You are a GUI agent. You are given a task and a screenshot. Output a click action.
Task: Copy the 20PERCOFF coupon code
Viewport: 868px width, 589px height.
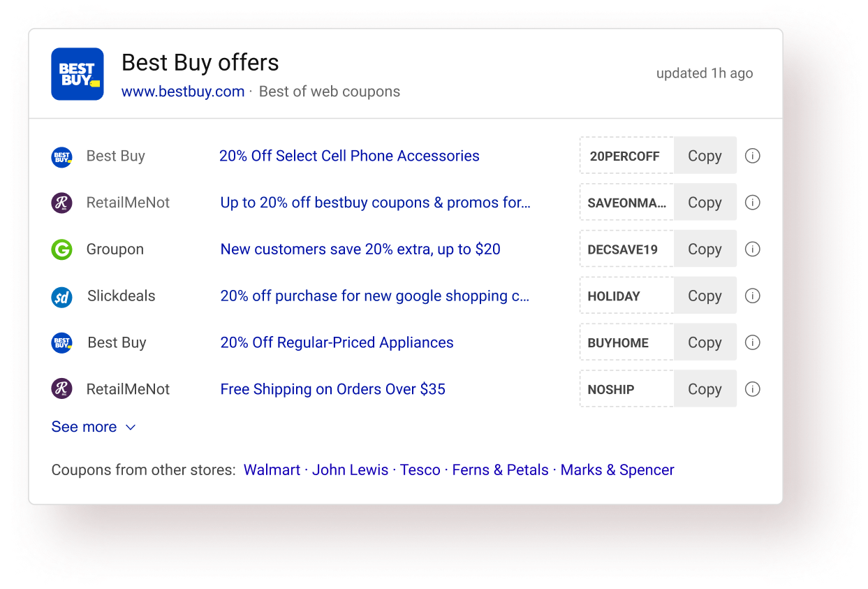click(x=705, y=156)
